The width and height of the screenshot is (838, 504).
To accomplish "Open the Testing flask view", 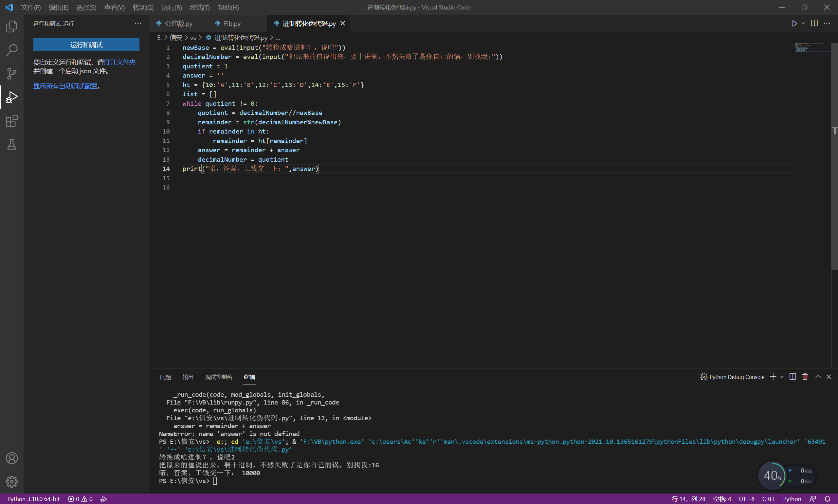I will tap(11, 144).
